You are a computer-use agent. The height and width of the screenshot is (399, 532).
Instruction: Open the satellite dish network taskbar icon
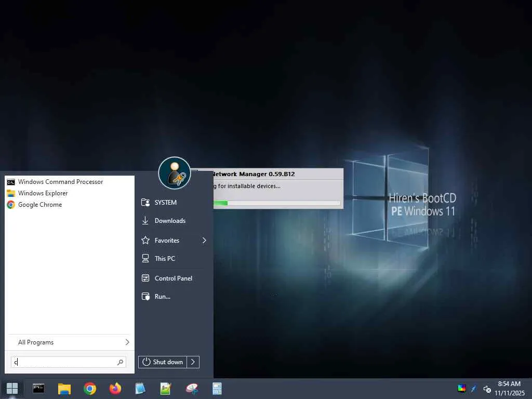(x=191, y=389)
